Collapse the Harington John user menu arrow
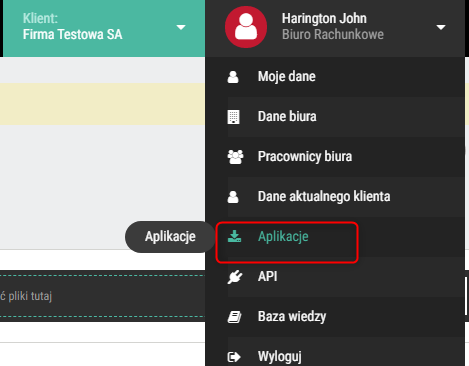The width and height of the screenshot is (469, 366). pos(441,27)
